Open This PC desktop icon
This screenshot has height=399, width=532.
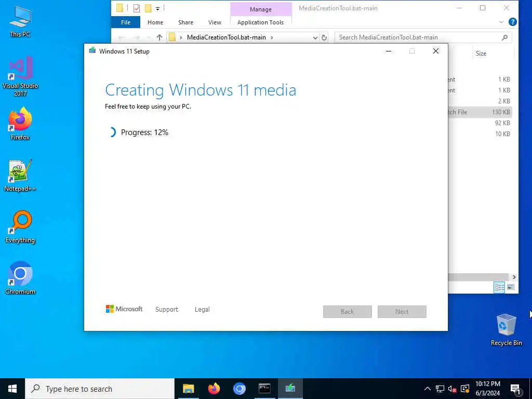coord(20,21)
